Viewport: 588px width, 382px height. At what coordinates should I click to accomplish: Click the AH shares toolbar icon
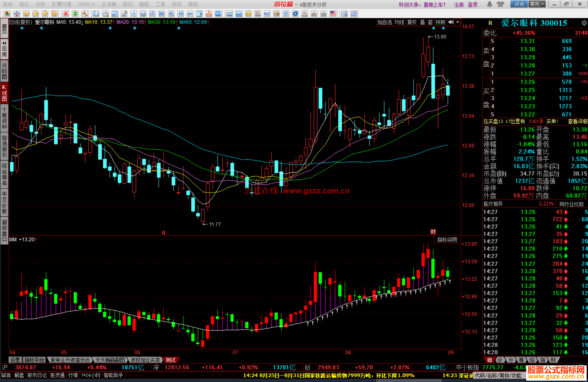[x=190, y=14]
